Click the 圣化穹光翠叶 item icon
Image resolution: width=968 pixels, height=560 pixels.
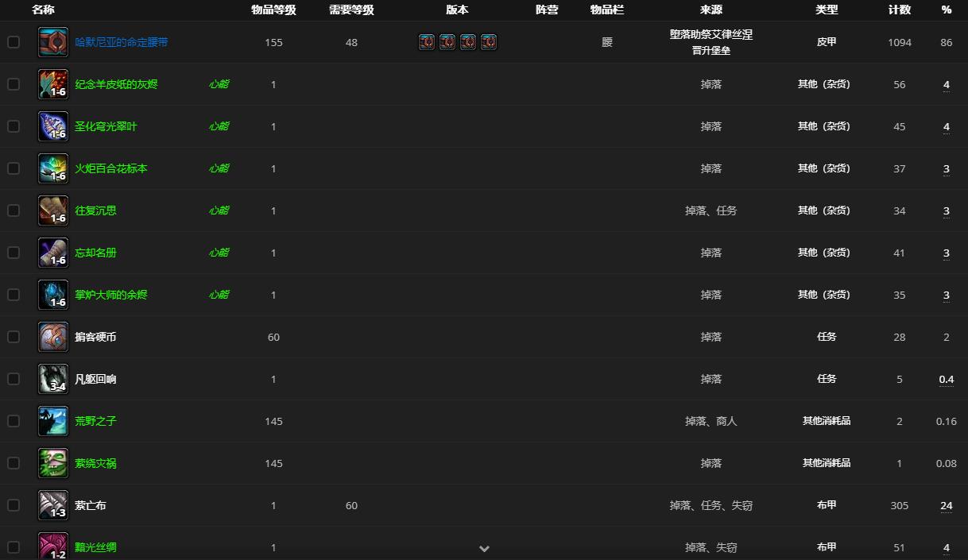(x=53, y=126)
